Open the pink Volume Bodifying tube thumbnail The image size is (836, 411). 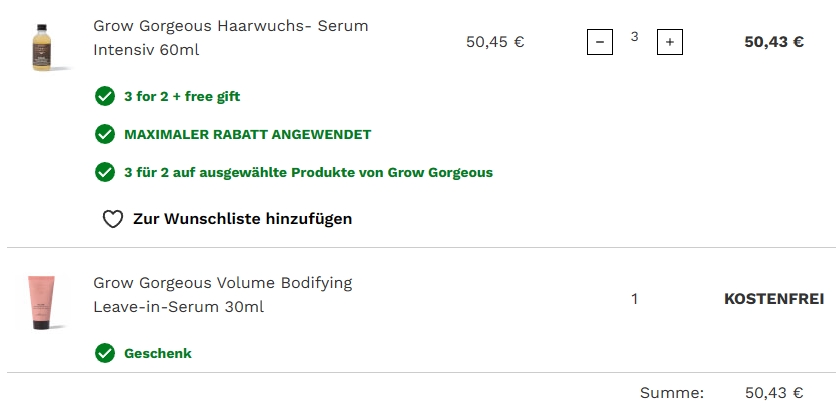[x=42, y=301]
